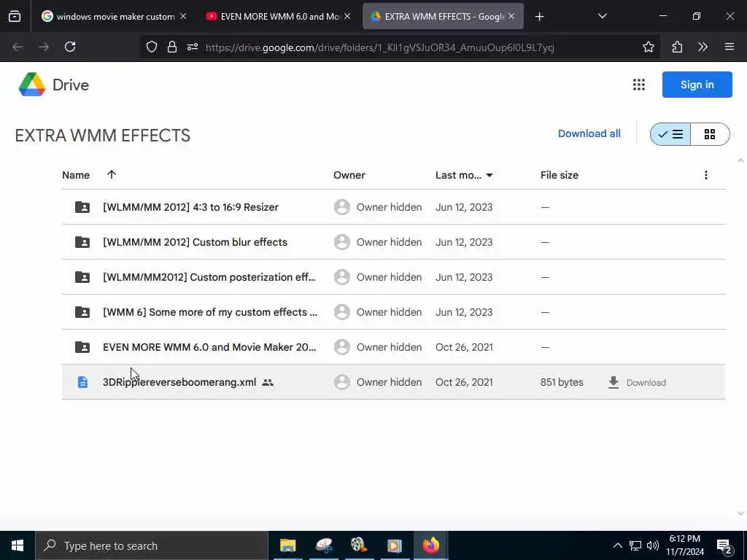Click the folder icon for Custom blur effects
Screen dimensions: 747x560
click(82, 242)
